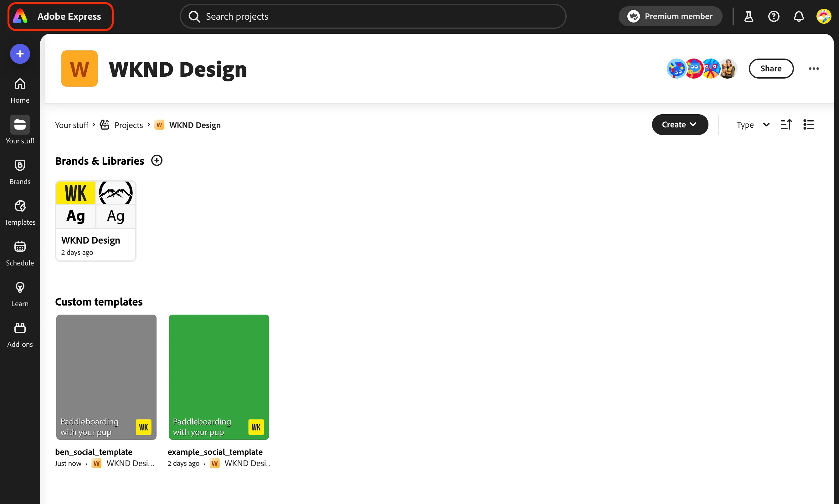
Task: Open the green example_social_template thumbnail
Action: [x=219, y=377]
